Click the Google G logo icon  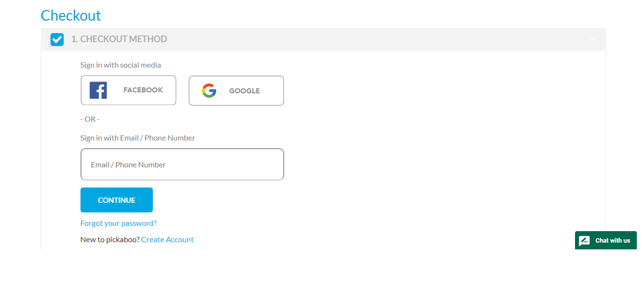tap(209, 91)
